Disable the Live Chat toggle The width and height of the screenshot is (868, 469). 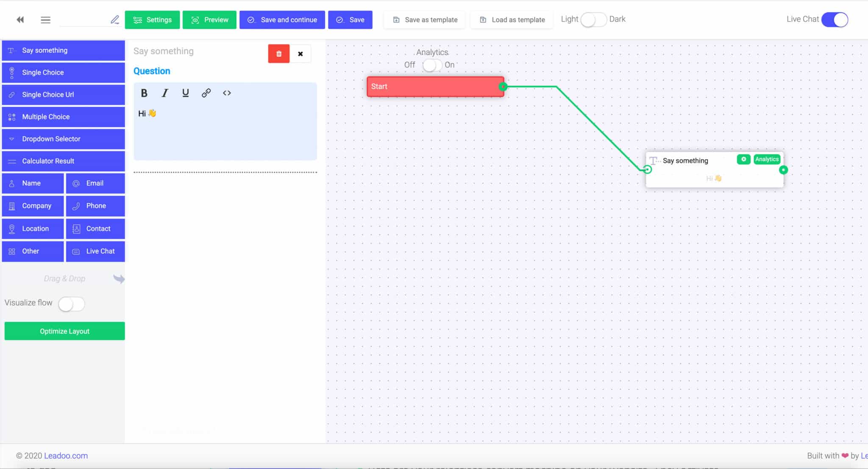click(834, 19)
